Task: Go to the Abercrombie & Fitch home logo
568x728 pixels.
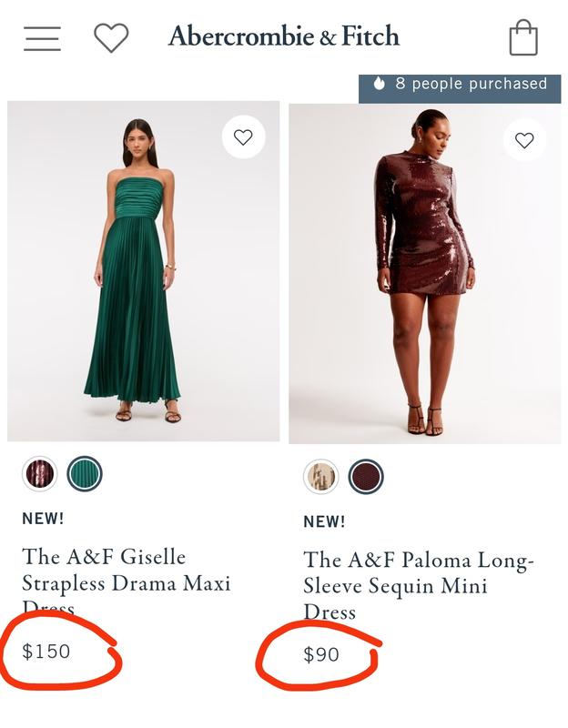Action: [x=284, y=36]
